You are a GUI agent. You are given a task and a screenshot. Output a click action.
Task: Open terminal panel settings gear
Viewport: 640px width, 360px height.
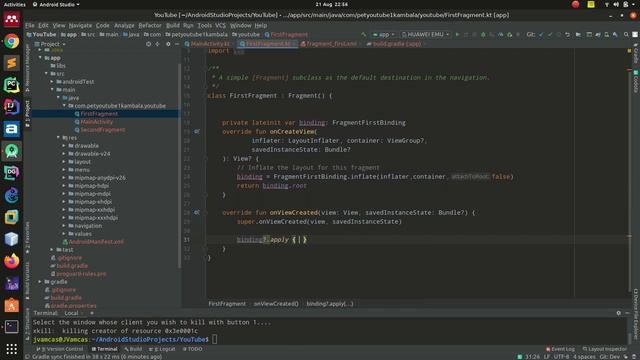click(x=618, y=313)
